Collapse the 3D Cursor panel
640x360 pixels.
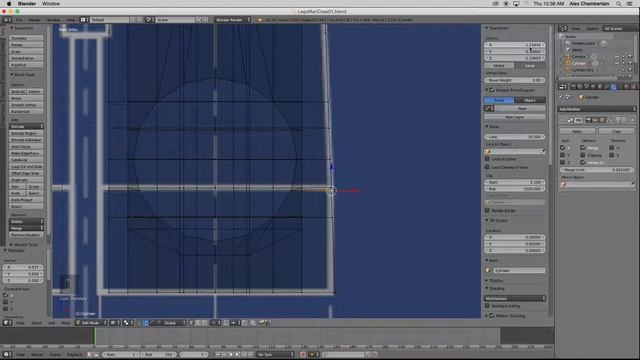(x=487, y=220)
